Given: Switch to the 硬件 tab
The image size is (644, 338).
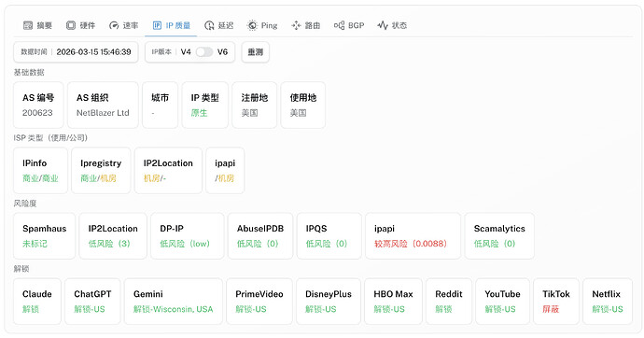Looking at the screenshot, I should pyautogui.click(x=81, y=25).
